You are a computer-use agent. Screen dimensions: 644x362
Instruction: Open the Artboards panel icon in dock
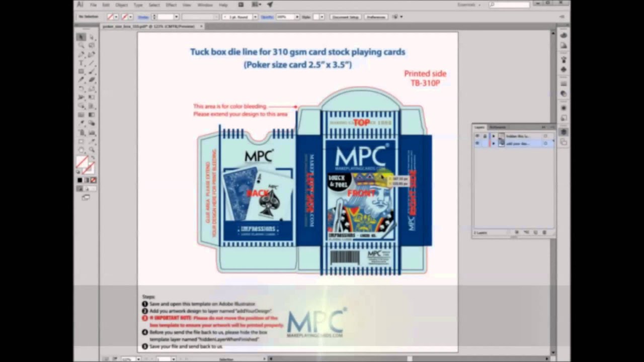(563, 142)
